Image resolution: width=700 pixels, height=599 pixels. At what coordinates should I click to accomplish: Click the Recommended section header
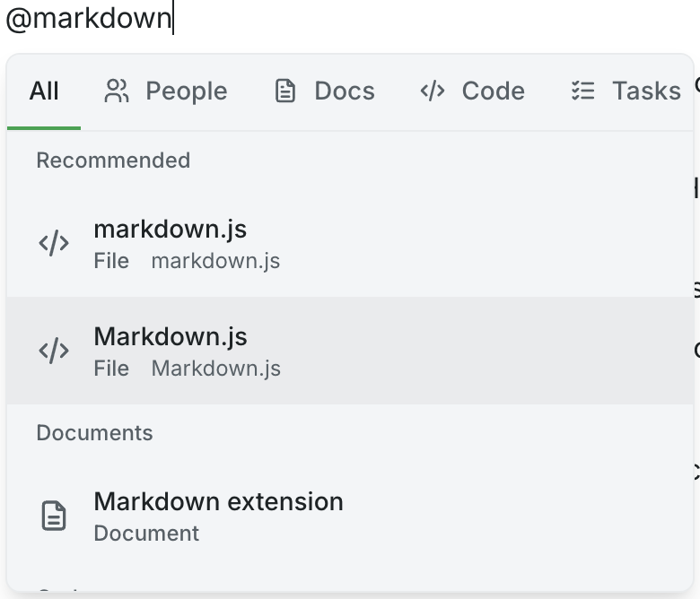pyautogui.click(x=113, y=161)
